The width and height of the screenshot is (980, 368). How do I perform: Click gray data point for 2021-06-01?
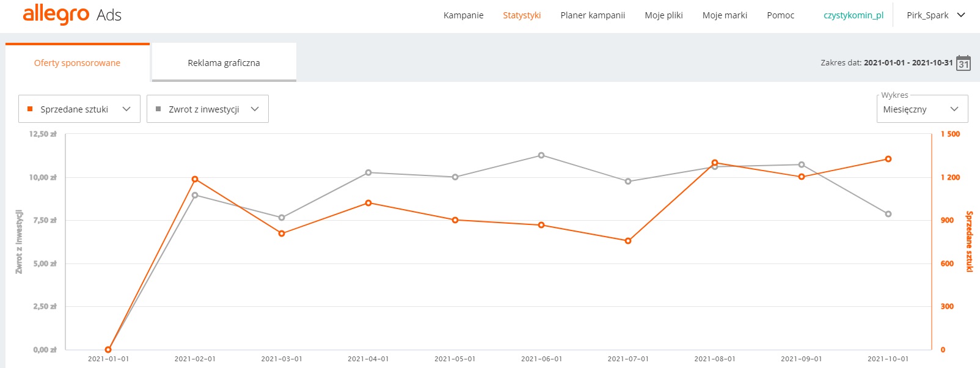click(x=541, y=155)
